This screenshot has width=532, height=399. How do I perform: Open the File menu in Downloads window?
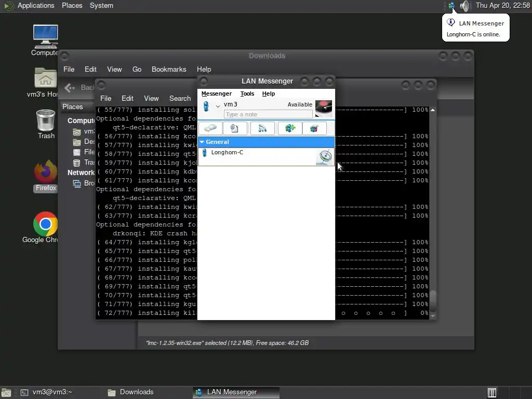pyautogui.click(x=69, y=69)
